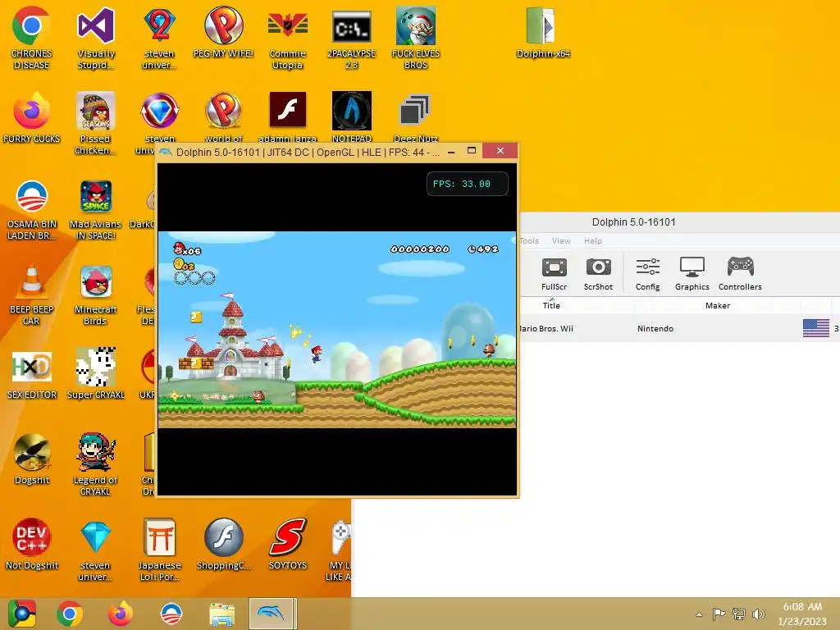The image size is (840, 630).
Task: Open Controllers settings in Dolphin toolbar
Action: pos(740,274)
